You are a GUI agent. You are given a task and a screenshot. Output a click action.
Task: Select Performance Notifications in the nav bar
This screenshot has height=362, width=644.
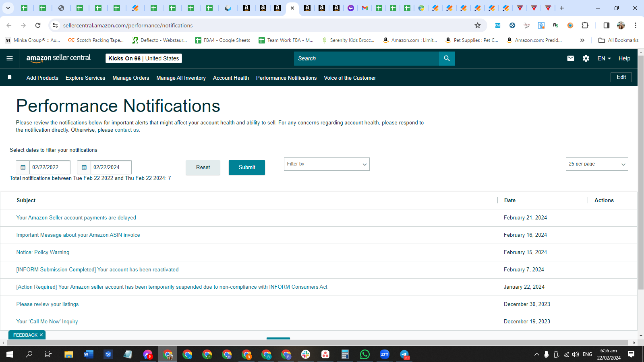(286, 78)
